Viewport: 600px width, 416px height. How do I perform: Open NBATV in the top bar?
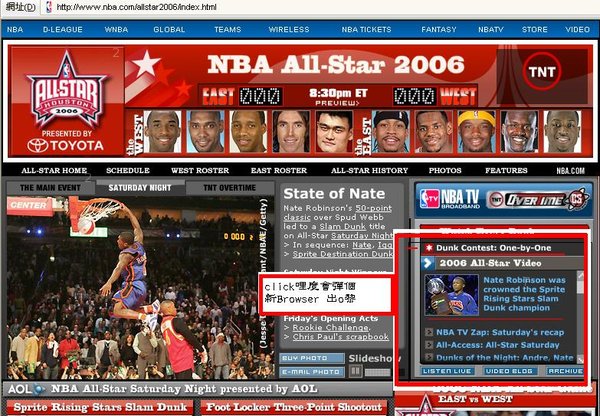point(491,29)
